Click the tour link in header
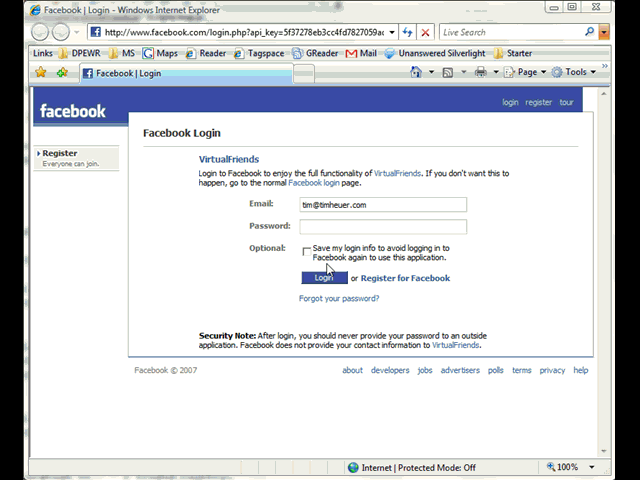The height and width of the screenshot is (480, 640). [567, 102]
